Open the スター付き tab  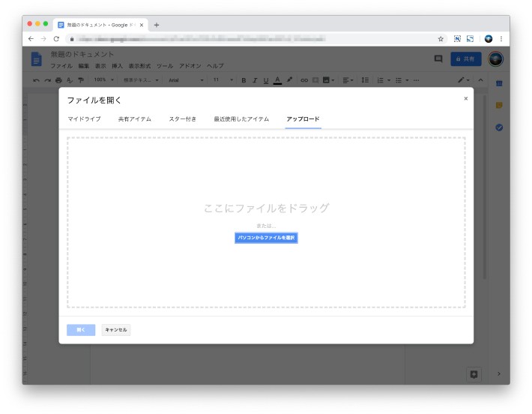coord(183,118)
